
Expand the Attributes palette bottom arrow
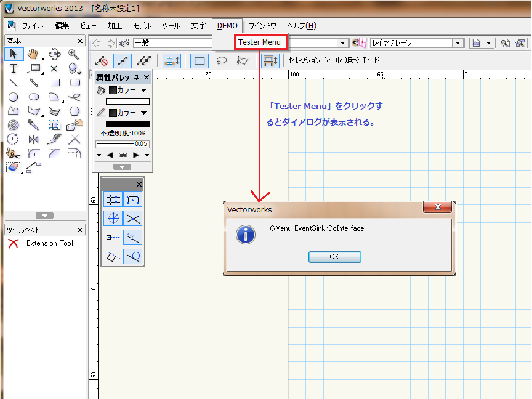click(122, 167)
